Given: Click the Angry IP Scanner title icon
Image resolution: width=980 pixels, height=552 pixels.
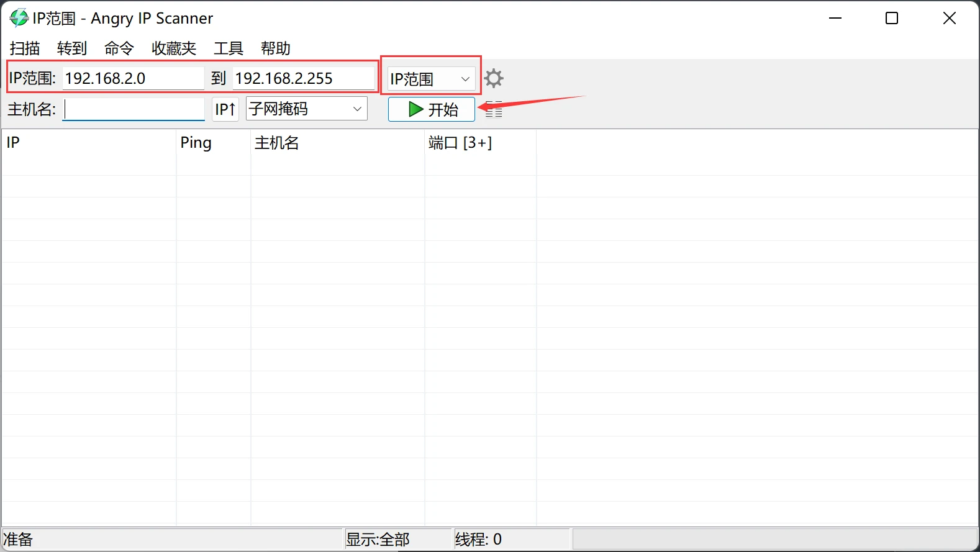Looking at the screenshot, I should pyautogui.click(x=19, y=18).
